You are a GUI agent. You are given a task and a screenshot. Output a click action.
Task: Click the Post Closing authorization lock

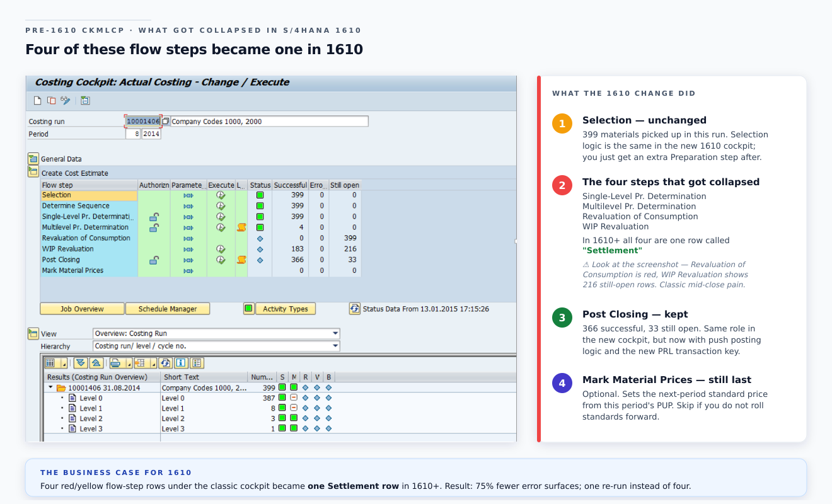tap(154, 260)
